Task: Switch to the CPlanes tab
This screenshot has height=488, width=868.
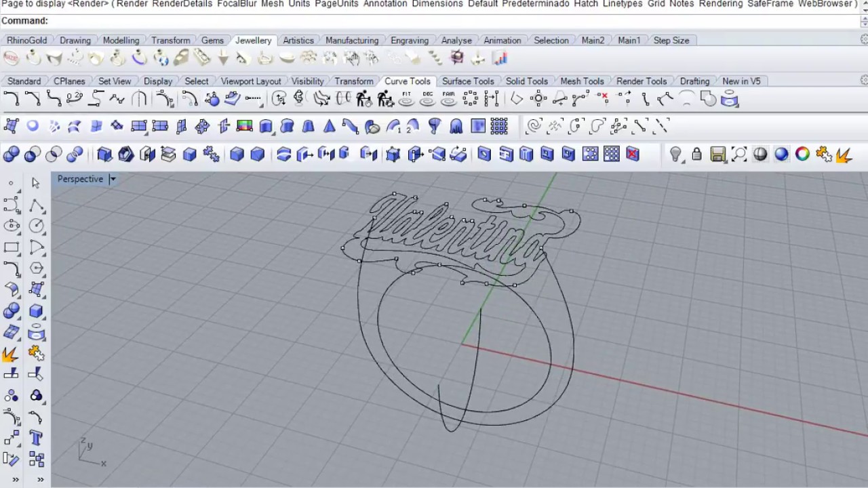Action: (x=69, y=81)
